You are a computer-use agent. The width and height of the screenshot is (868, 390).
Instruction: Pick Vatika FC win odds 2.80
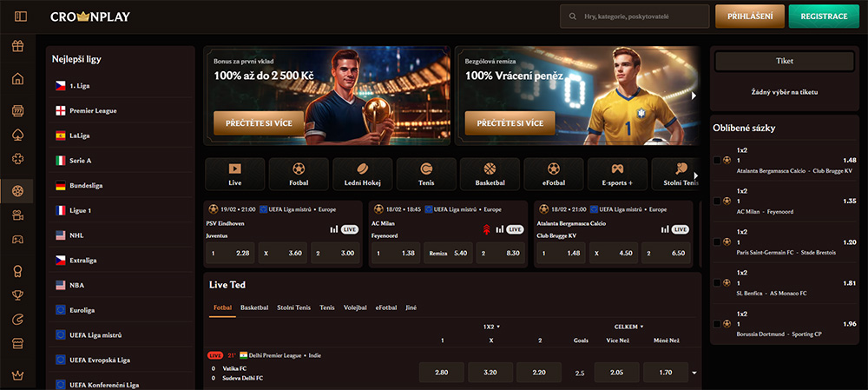pyautogui.click(x=441, y=373)
